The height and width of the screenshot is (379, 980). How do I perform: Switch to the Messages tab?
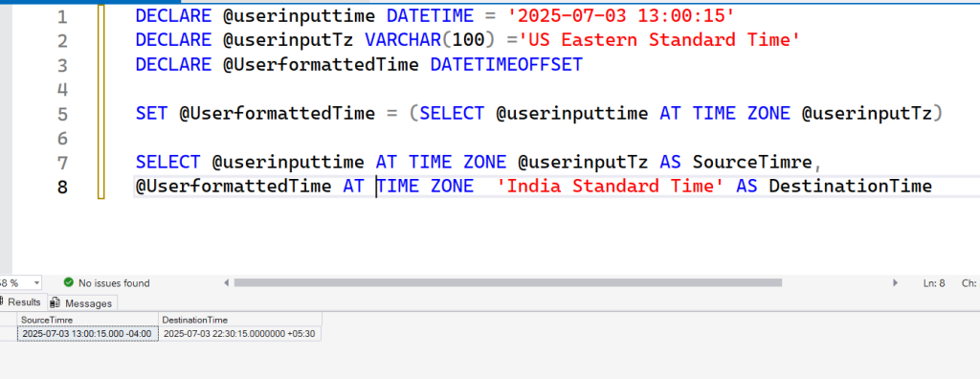tap(82, 303)
